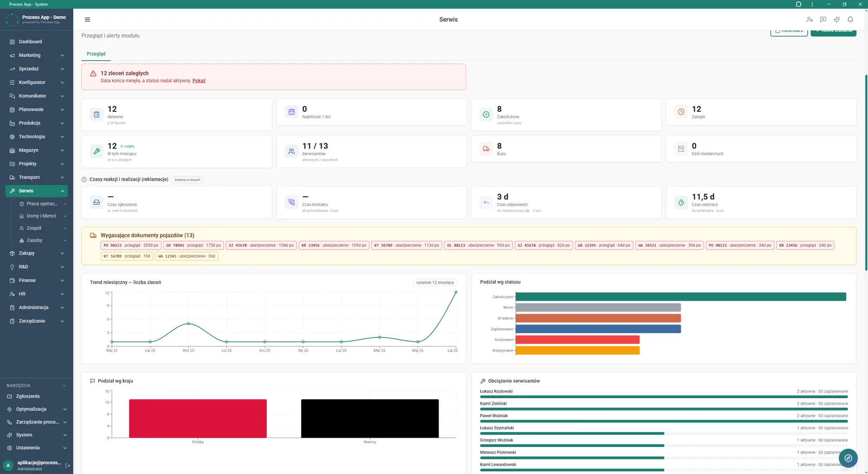Click the black Niemcy country bar
This screenshot has width=868, height=474.
[370, 419]
